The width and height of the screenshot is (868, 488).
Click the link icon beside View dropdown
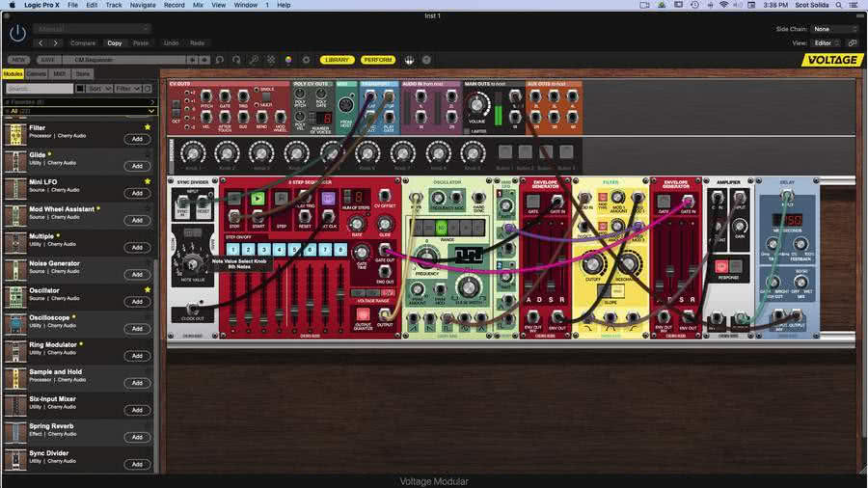point(853,43)
